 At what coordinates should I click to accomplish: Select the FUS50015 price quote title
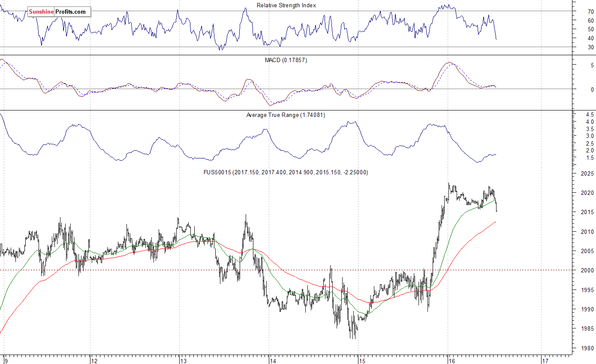(286, 173)
